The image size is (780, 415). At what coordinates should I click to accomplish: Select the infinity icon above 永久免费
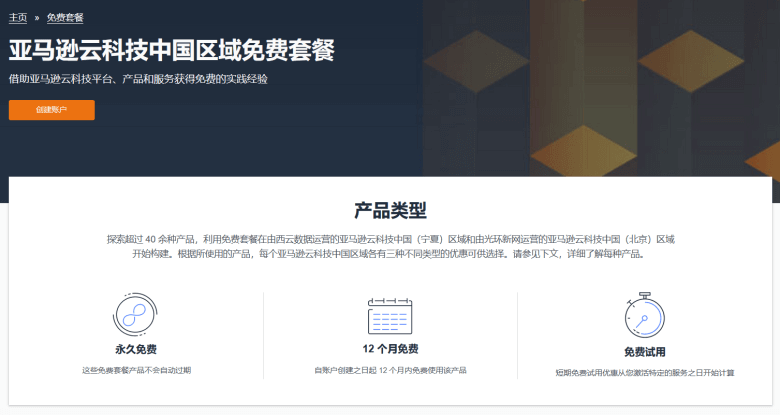pyautogui.click(x=135, y=314)
